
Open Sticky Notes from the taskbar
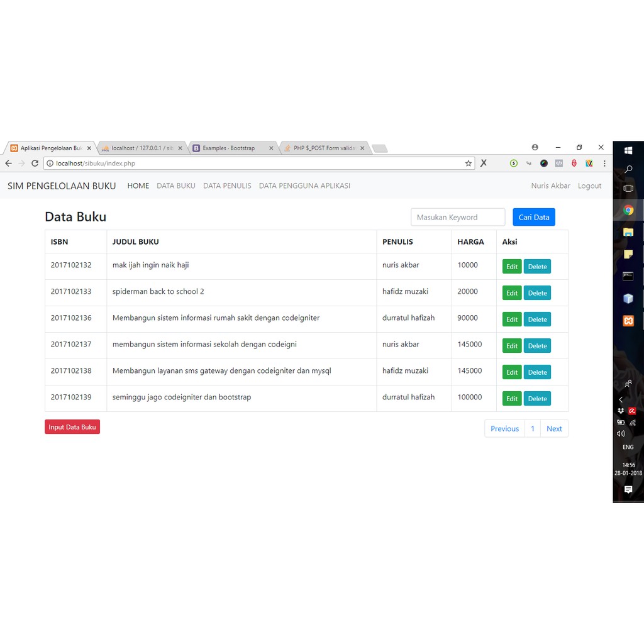[628, 255]
